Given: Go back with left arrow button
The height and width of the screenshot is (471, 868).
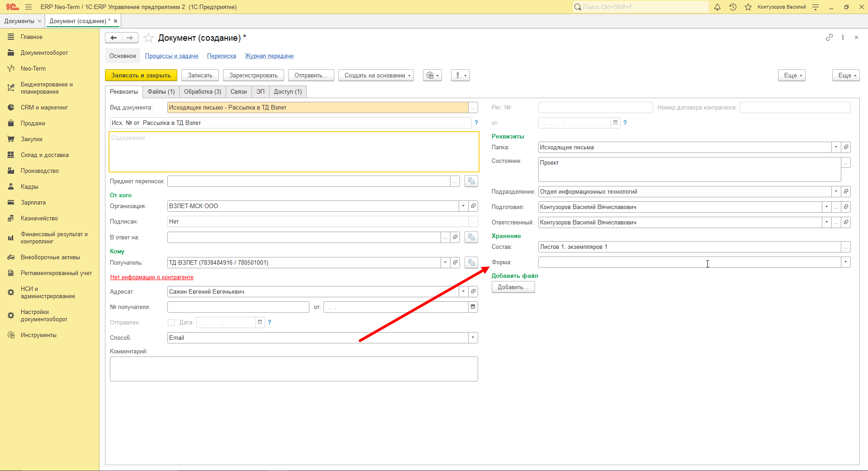Looking at the screenshot, I should click(114, 38).
